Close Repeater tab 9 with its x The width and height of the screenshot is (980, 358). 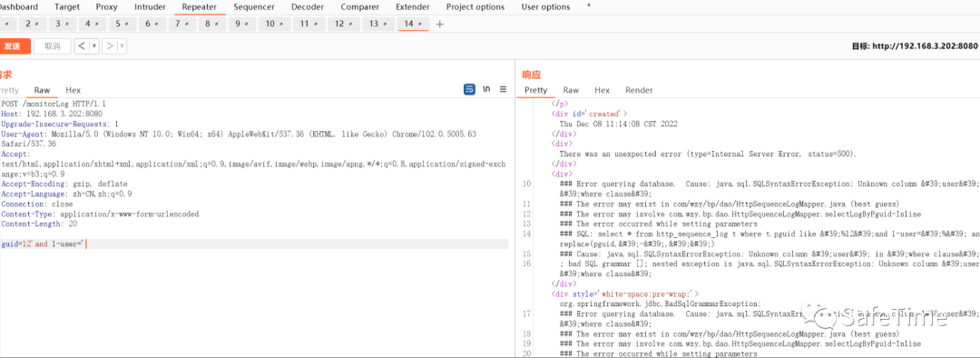click(x=246, y=25)
